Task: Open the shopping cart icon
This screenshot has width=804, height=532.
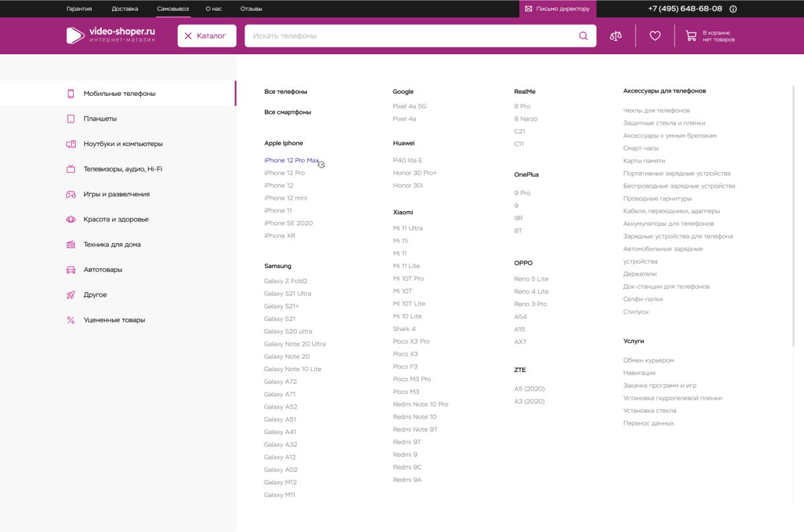Action: coord(691,36)
